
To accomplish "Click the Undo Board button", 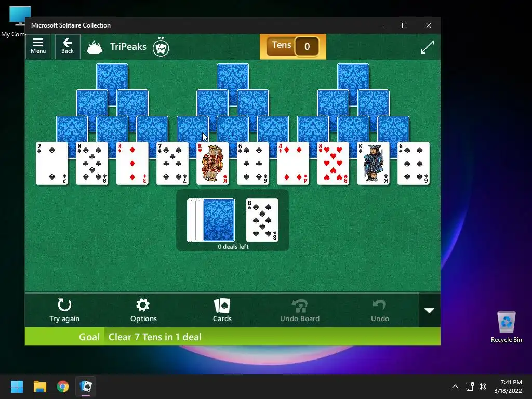I will coord(300,310).
